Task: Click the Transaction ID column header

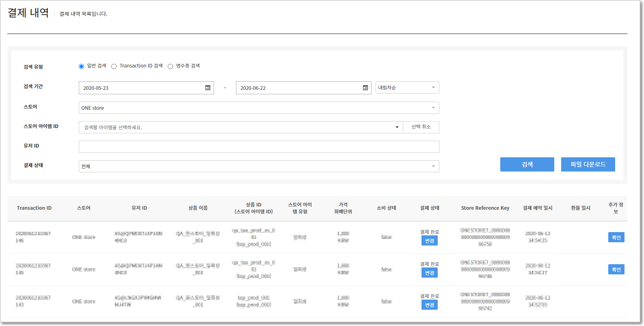Action: pos(34,208)
